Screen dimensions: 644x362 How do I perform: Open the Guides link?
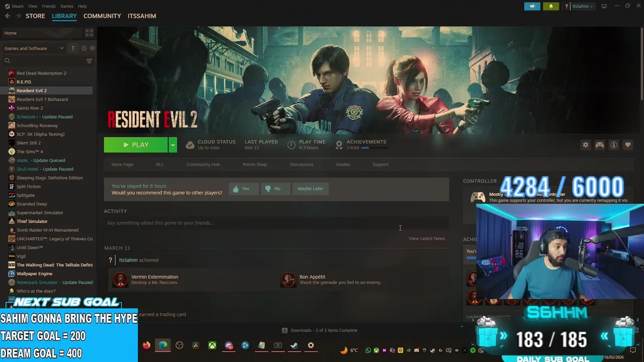point(343,164)
